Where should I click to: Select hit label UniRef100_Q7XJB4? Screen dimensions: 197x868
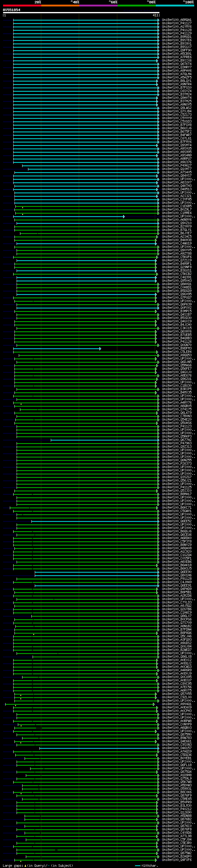(176, 111)
